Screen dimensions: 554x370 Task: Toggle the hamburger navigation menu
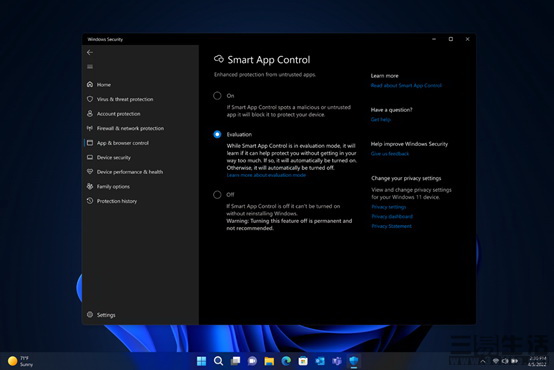pyautogui.click(x=90, y=67)
